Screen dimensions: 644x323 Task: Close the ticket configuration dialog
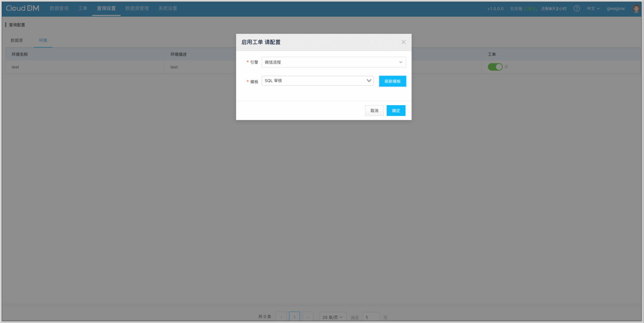(x=403, y=42)
